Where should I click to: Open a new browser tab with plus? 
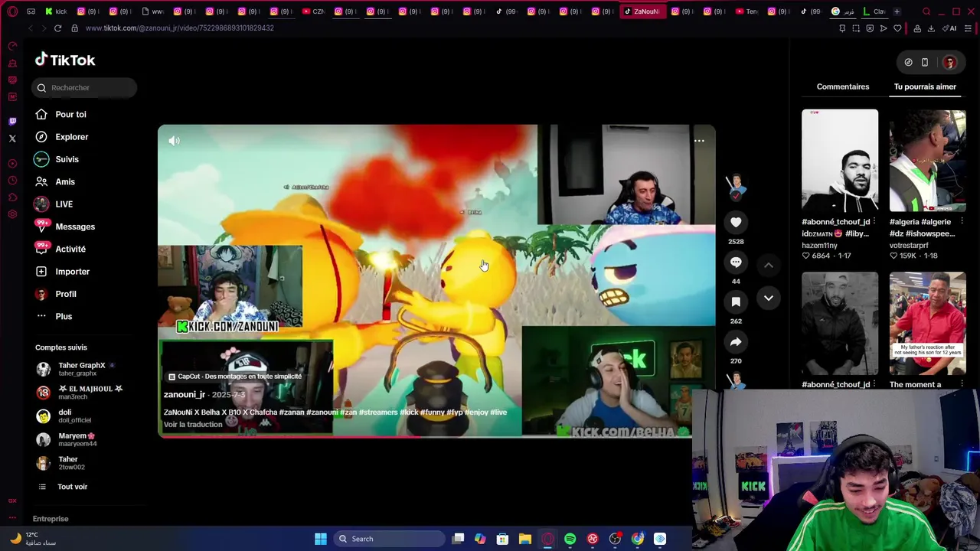click(897, 11)
